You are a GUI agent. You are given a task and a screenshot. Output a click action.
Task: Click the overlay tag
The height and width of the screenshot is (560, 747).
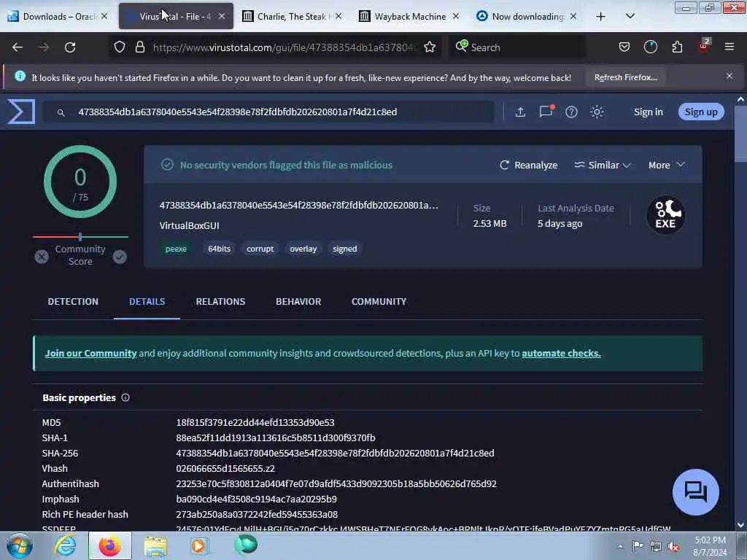coord(303,249)
